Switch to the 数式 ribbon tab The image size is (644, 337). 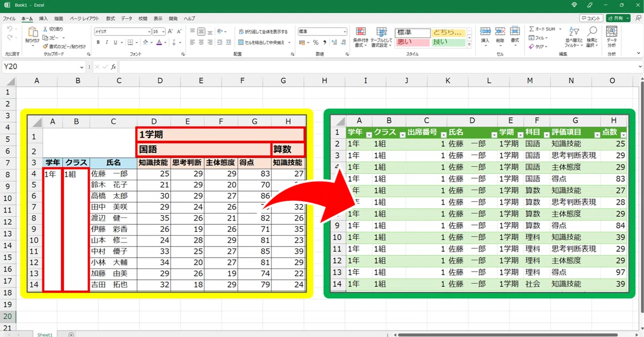click(x=111, y=18)
